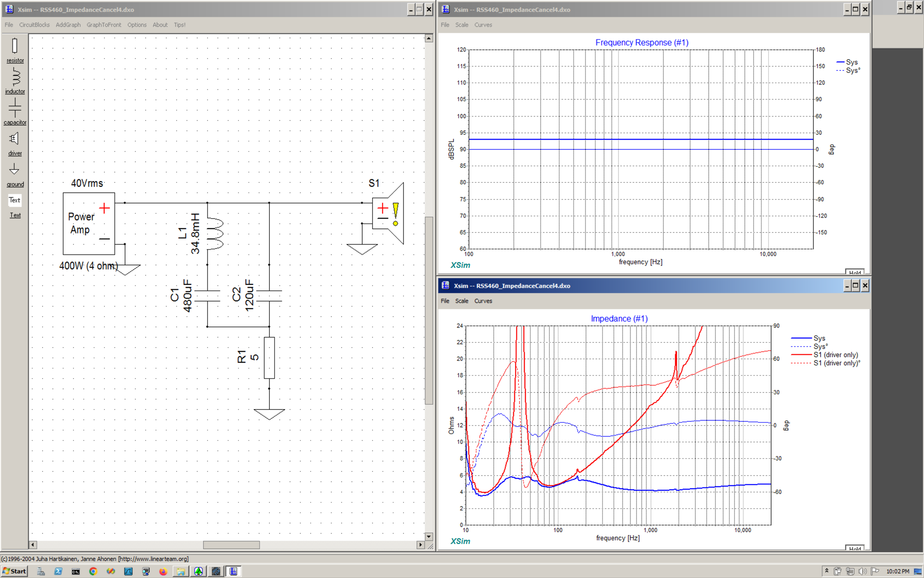
Task: Select capacitor C2 120uF in schematic
Action: click(269, 296)
